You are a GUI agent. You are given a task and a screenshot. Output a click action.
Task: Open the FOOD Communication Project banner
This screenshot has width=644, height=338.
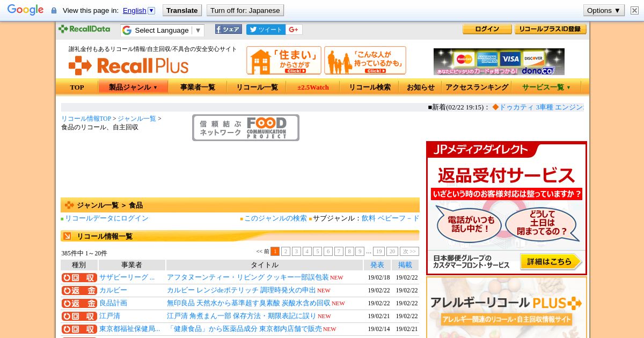(x=246, y=128)
